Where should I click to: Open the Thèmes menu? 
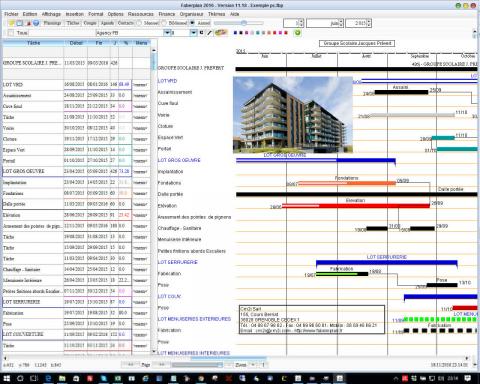[x=217, y=14]
